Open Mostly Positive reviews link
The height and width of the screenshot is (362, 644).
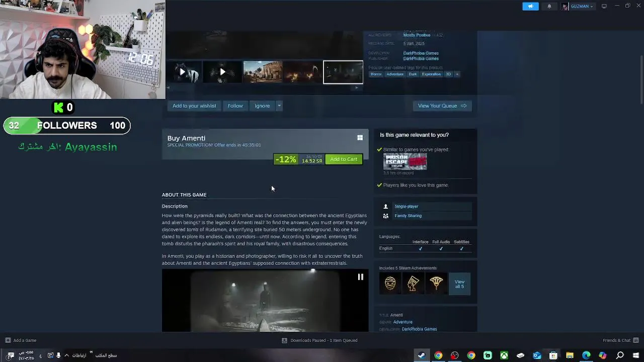point(417,35)
